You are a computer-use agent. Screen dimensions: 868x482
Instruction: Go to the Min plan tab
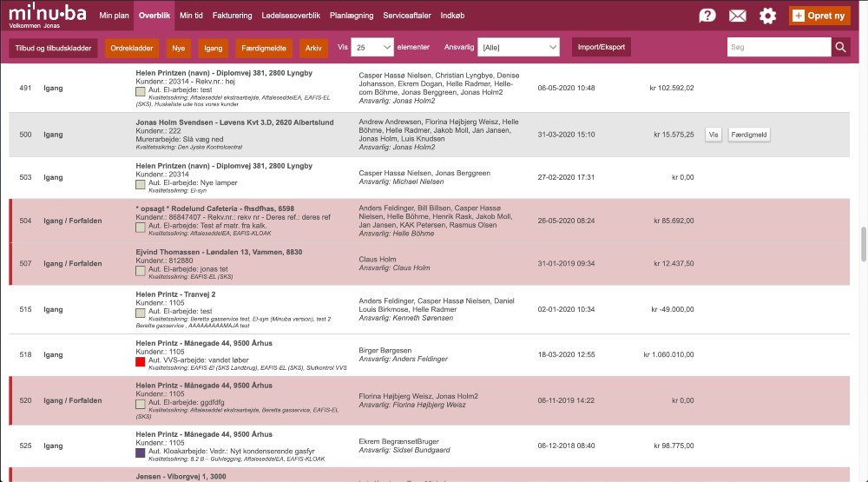114,16
